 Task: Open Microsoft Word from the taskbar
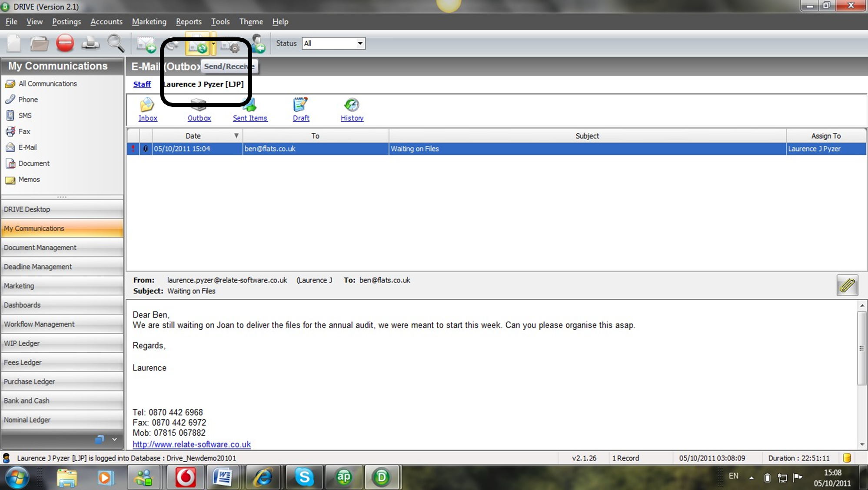[x=223, y=477]
